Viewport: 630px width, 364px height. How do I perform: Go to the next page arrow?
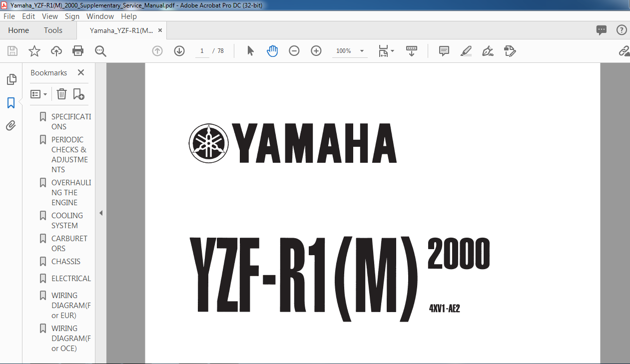coord(179,51)
